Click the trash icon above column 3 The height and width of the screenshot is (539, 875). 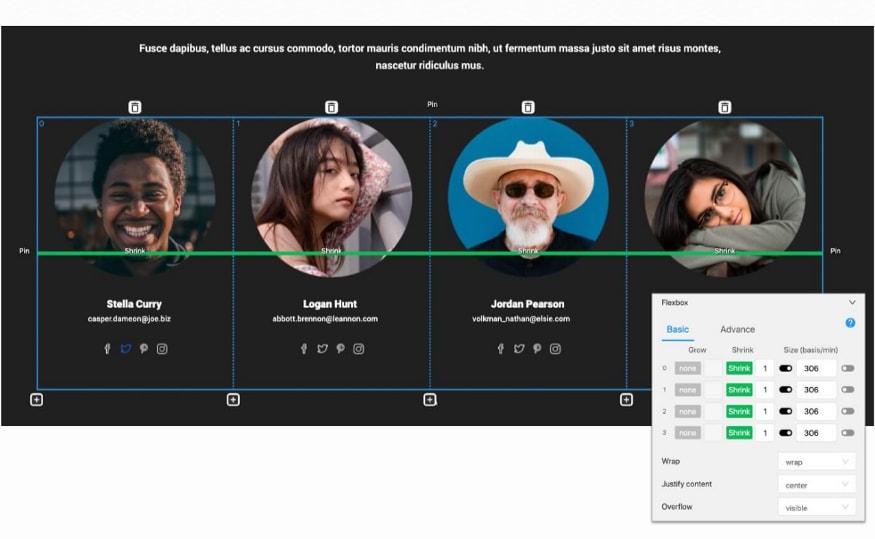tap(724, 107)
